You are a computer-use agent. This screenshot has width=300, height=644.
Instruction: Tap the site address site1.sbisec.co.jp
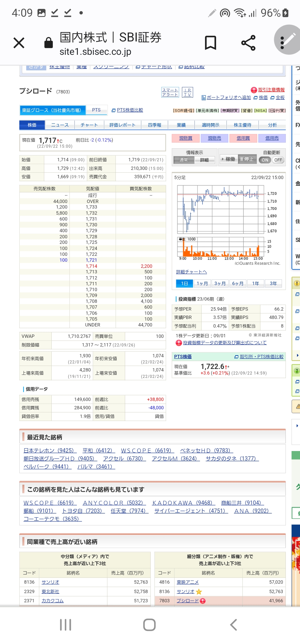pyautogui.click(x=95, y=52)
